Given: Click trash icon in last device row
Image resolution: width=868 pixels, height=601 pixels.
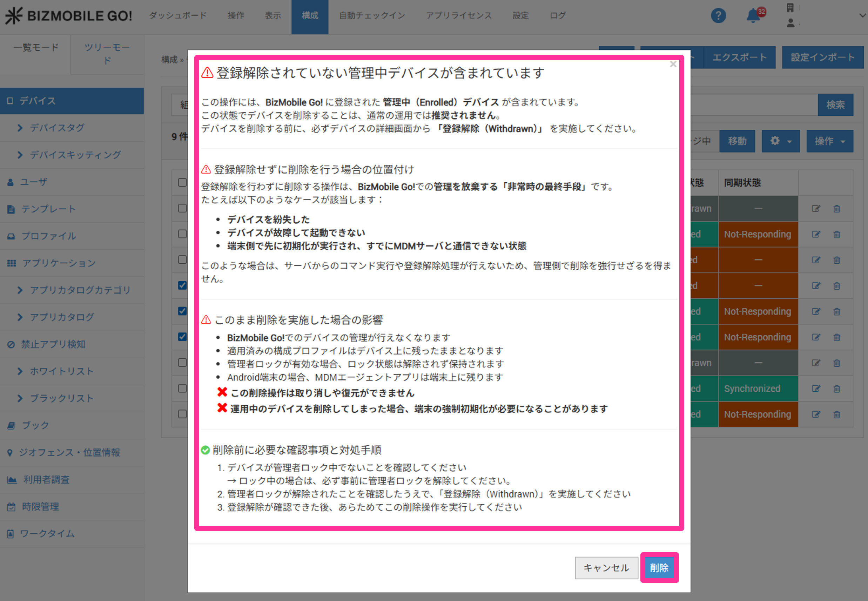Looking at the screenshot, I should tap(837, 414).
